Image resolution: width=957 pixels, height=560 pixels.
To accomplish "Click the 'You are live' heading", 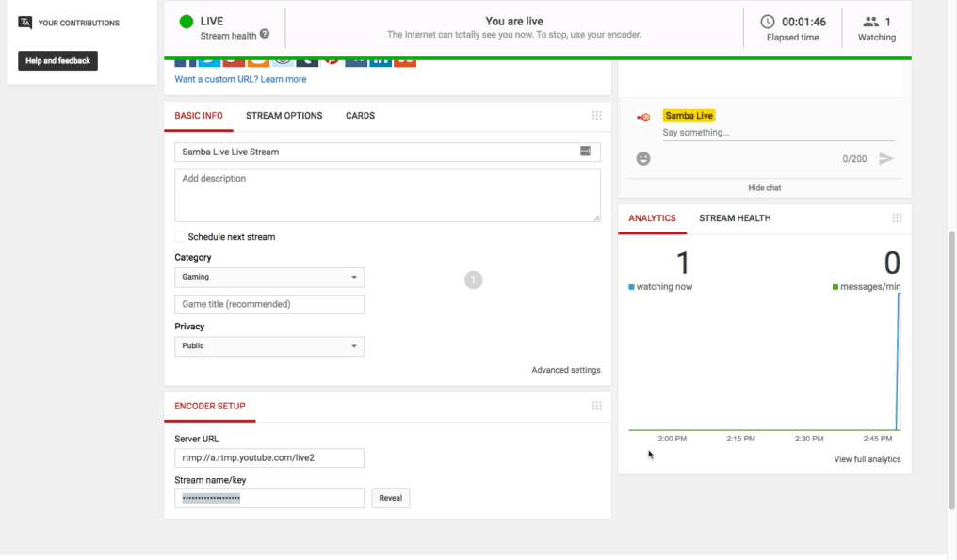I will pos(514,22).
